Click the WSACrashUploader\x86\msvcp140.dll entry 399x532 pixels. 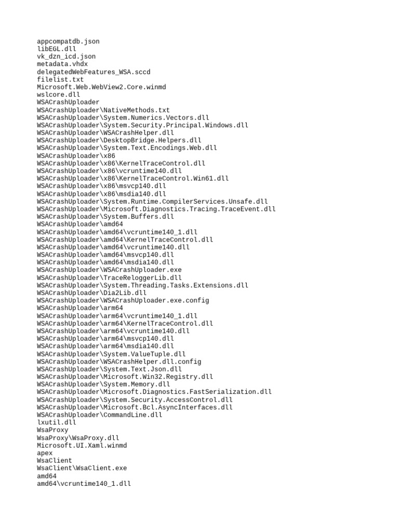[101, 186]
